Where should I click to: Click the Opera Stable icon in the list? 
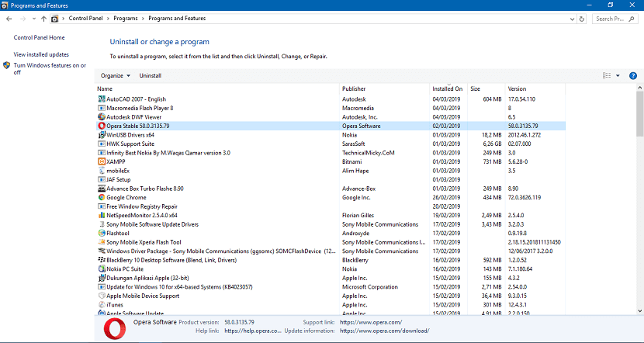102,126
